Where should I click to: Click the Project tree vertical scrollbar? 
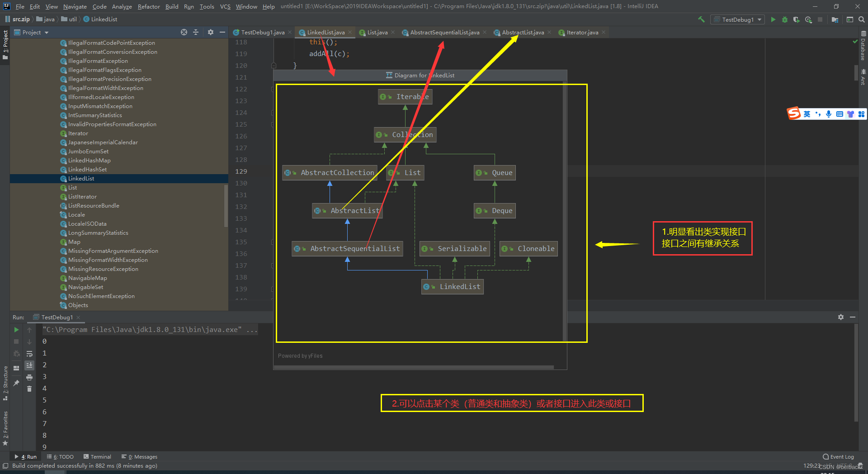tap(226, 206)
